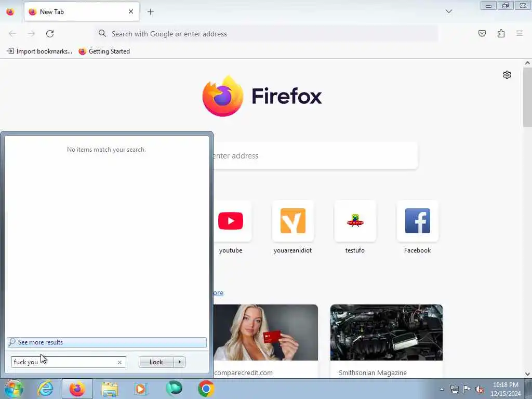Viewport: 532px width, 399px height.
Task: Show hidden tray icons arrow
Action: [x=442, y=389]
